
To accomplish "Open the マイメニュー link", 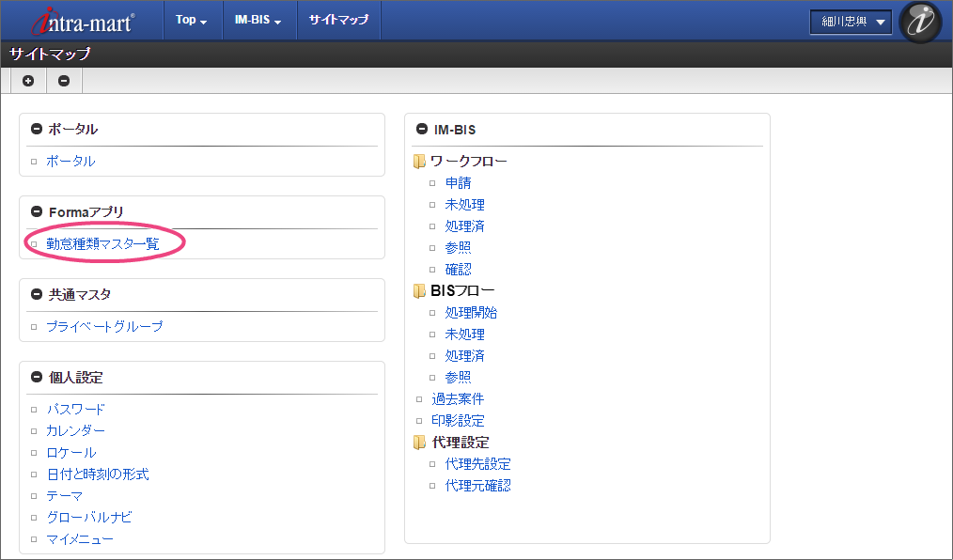I will coord(80,539).
